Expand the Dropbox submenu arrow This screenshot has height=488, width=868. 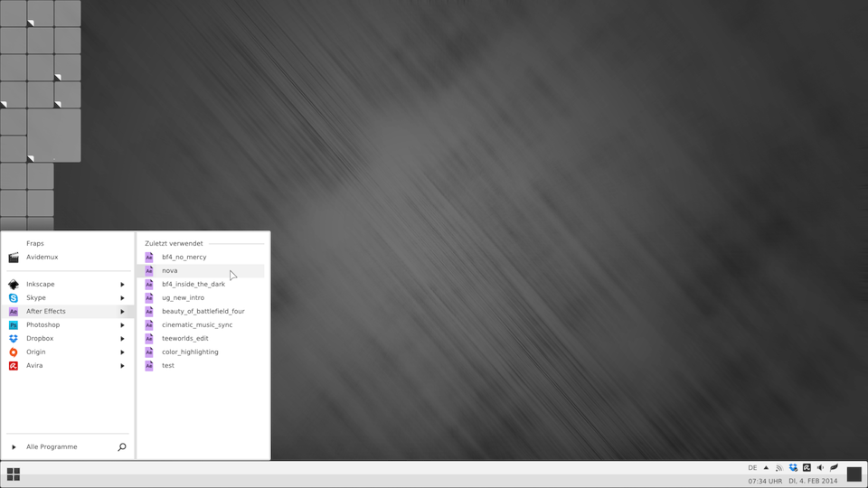pyautogui.click(x=122, y=339)
